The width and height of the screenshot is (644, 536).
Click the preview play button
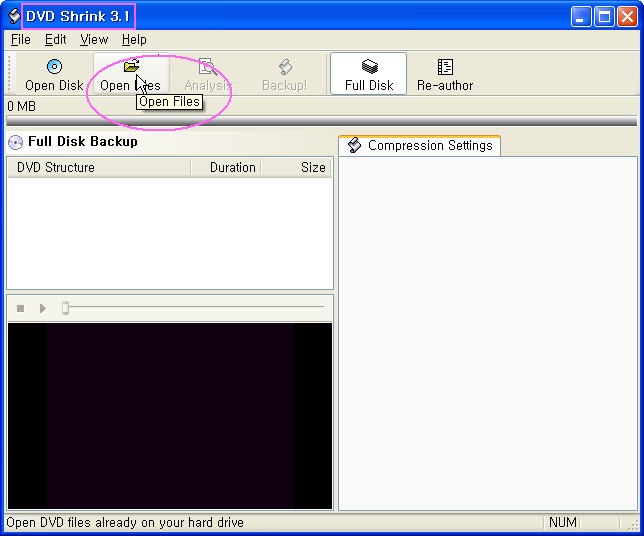pos(42,308)
